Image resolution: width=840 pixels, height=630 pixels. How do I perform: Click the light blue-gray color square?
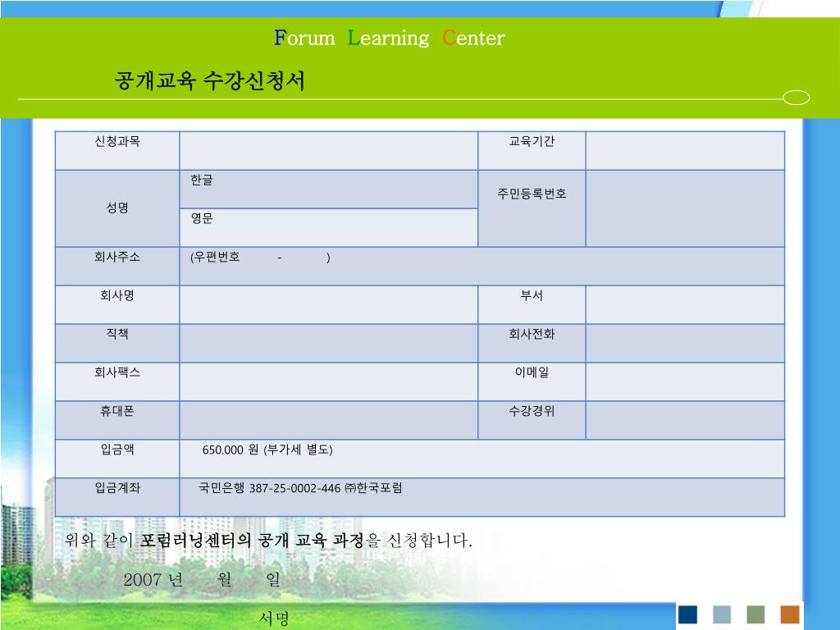[x=722, y=614]
